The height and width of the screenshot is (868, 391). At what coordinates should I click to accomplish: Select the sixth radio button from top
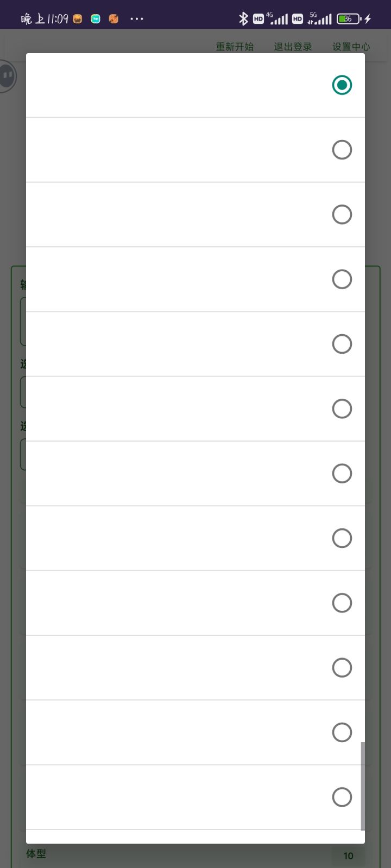(x=342, y=409)
